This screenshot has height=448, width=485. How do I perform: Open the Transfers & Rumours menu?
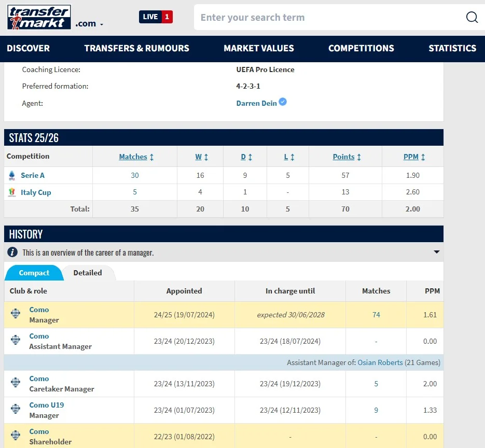coord(136,48)
